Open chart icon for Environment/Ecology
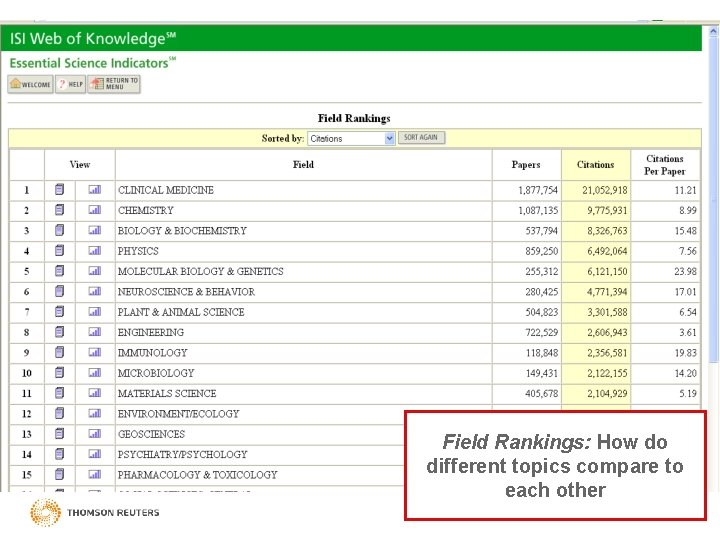The width and height of the screenshot is (720, 540). tap(95, 413)
